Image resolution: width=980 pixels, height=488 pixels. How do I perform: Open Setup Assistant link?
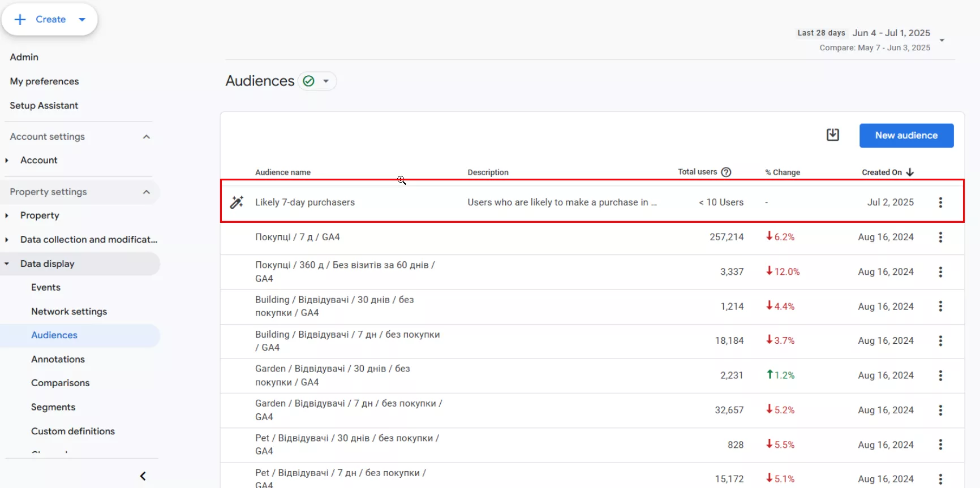coord(44,106)
